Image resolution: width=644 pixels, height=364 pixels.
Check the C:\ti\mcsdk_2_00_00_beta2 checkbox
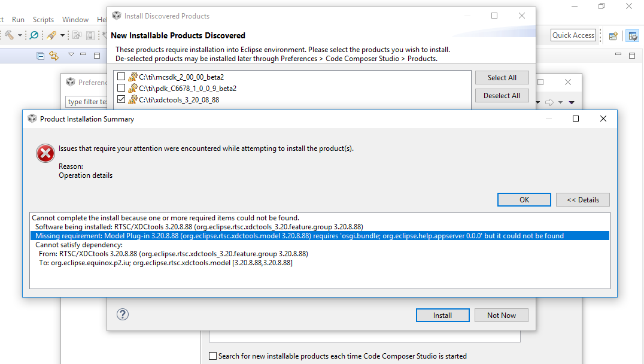click(x=121, y=77)
